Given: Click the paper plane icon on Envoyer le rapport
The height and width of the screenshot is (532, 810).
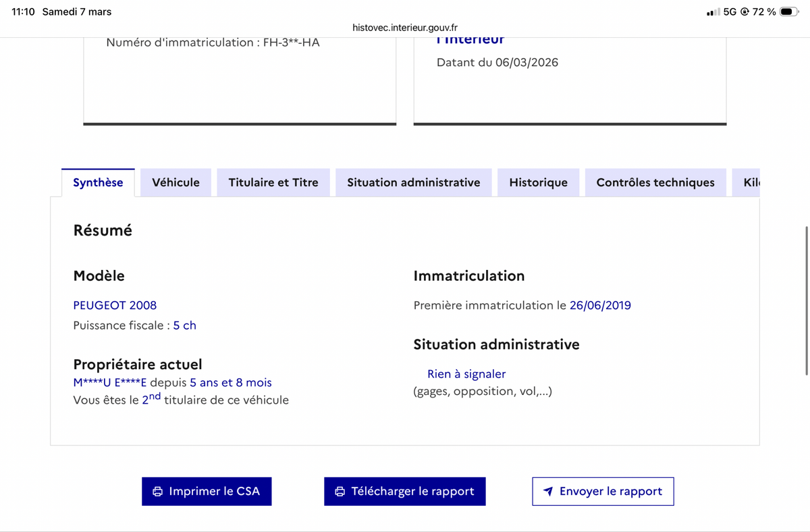Looking at the screenshot, I should coord(548,491).
